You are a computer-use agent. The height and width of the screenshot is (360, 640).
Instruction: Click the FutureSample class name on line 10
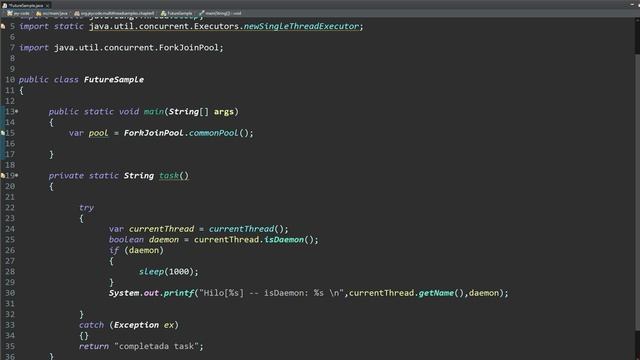coord(114,80)
